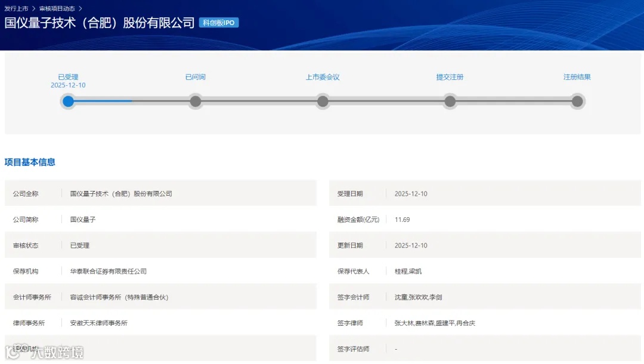Click the 2025-12-10 date under 已受理

click(68, 85)
